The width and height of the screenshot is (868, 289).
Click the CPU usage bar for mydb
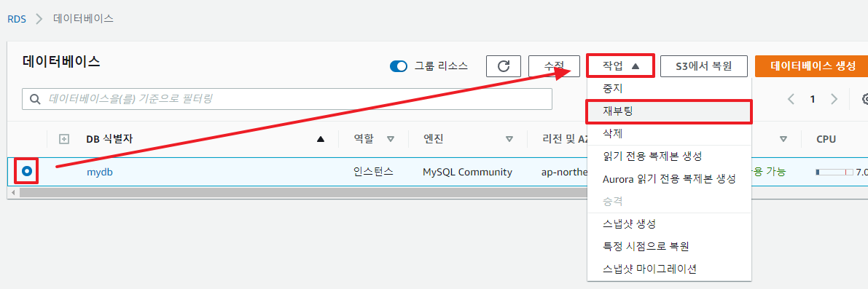pyautogui.click(x=834, y=172)
